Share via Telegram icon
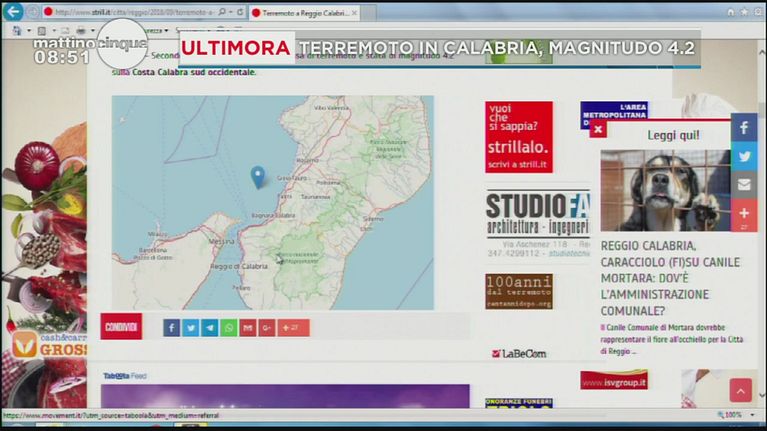This screenshot has height=431, width=767. coord(210,328)
